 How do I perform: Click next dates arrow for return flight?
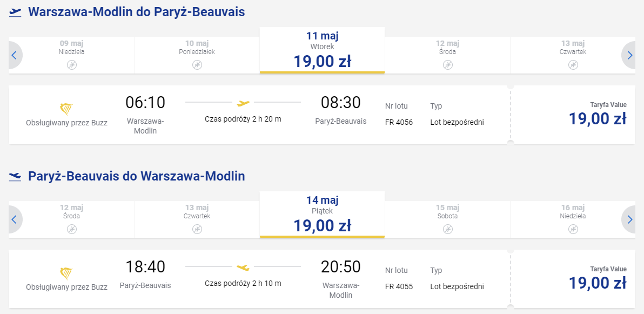tap(629, 219)
